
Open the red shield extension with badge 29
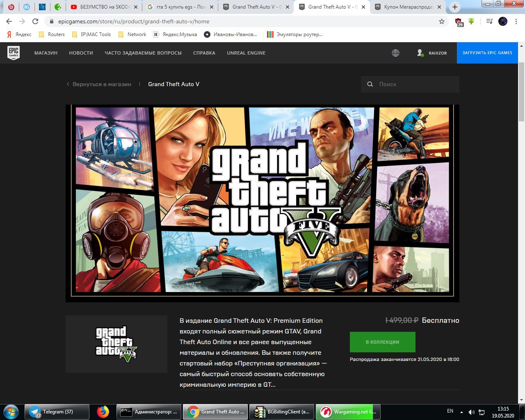tap(459, 22)
